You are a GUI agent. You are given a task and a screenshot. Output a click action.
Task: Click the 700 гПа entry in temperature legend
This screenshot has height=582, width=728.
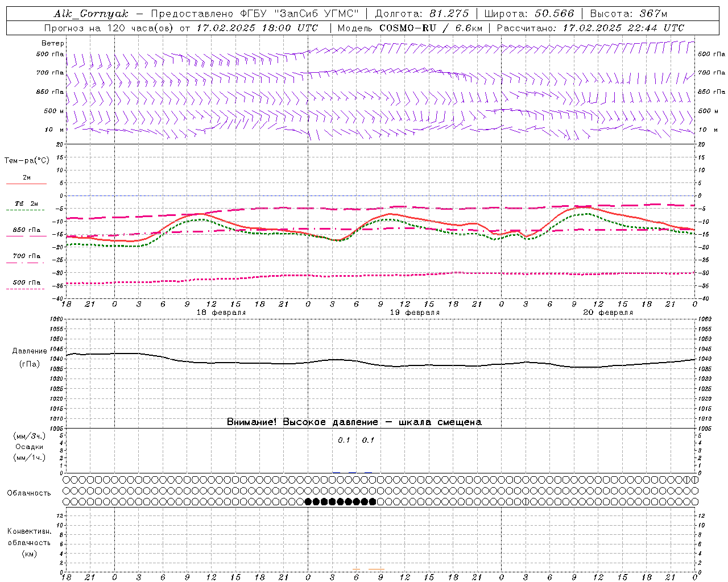[x=26, y=256]
